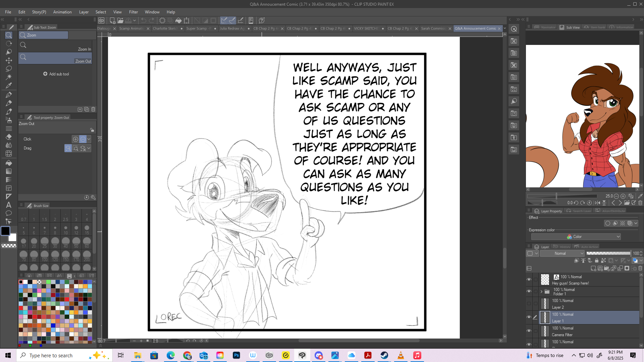644x362 pixels.
Task: Hide the Folder 1 layer
Action: pos(529,291)
